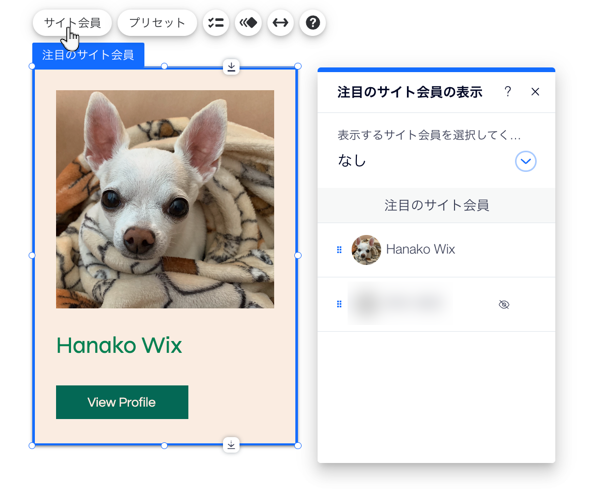Viewport: 600px width, 502px height.
Task: Select the 注目のサイト会員 widget label
Action: [88, 55]
